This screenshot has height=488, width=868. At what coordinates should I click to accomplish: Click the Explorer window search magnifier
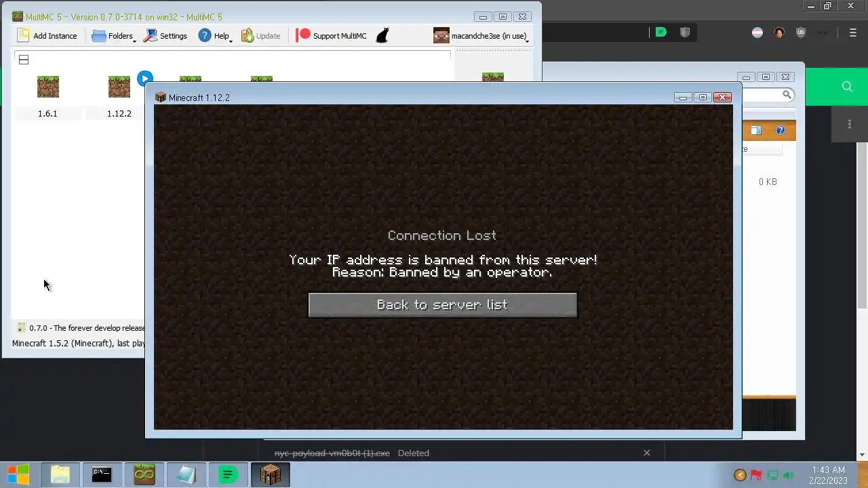pyautogui.click(x=787, y=95)
